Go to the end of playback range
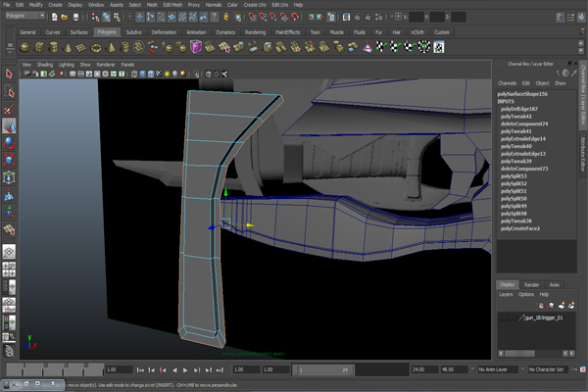588x392 pixels. (x=220, y=370)
